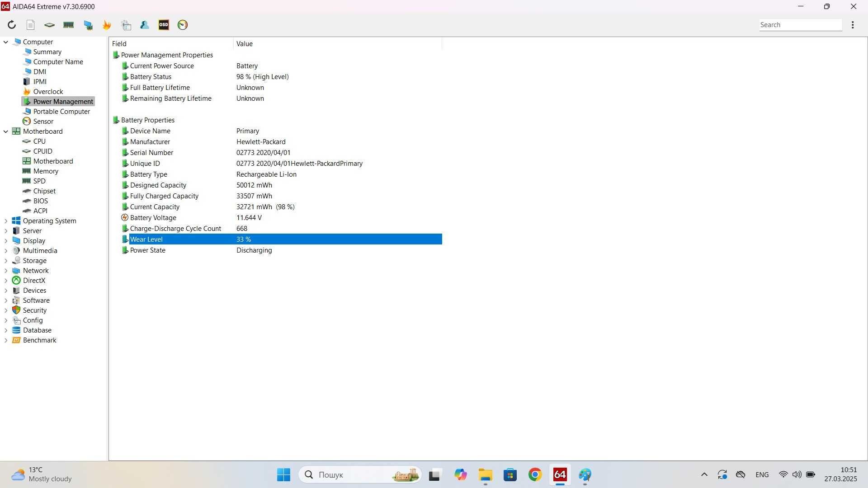Select the Benchmark category
Viewport: 868px width, 488px height.
(39, 340)
